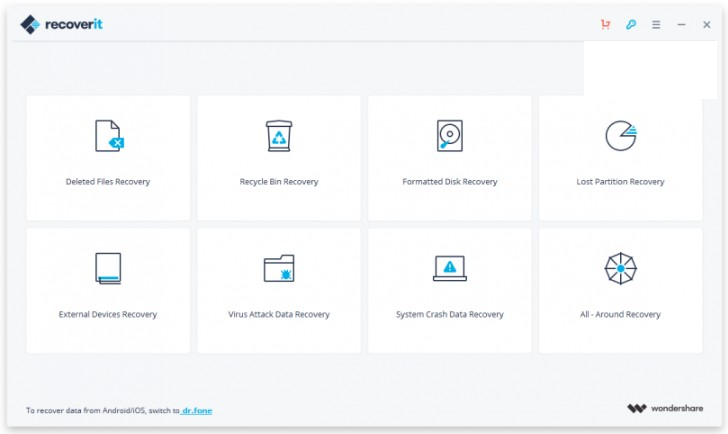The image size is (728, 434).
Task: Click the Recoverit logo in the header
Action: point(61,24)
